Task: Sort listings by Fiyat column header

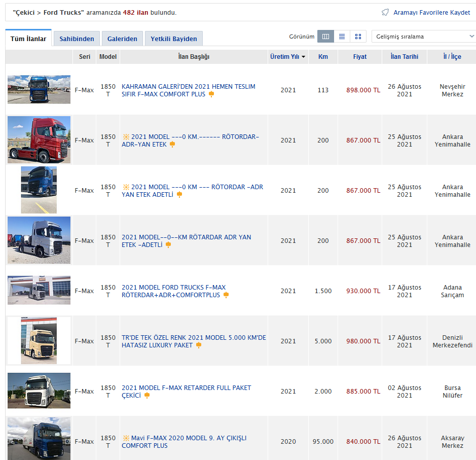Action: 360,57
